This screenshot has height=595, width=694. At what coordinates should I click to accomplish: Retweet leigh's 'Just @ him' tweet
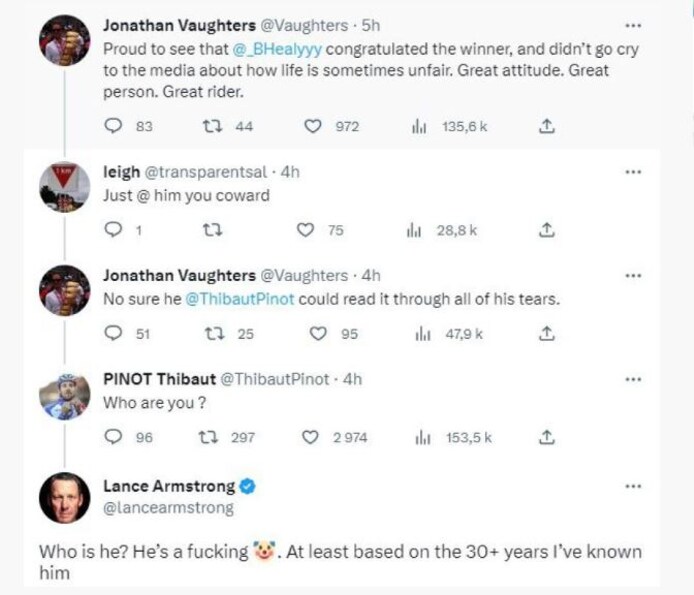(211, 230)
